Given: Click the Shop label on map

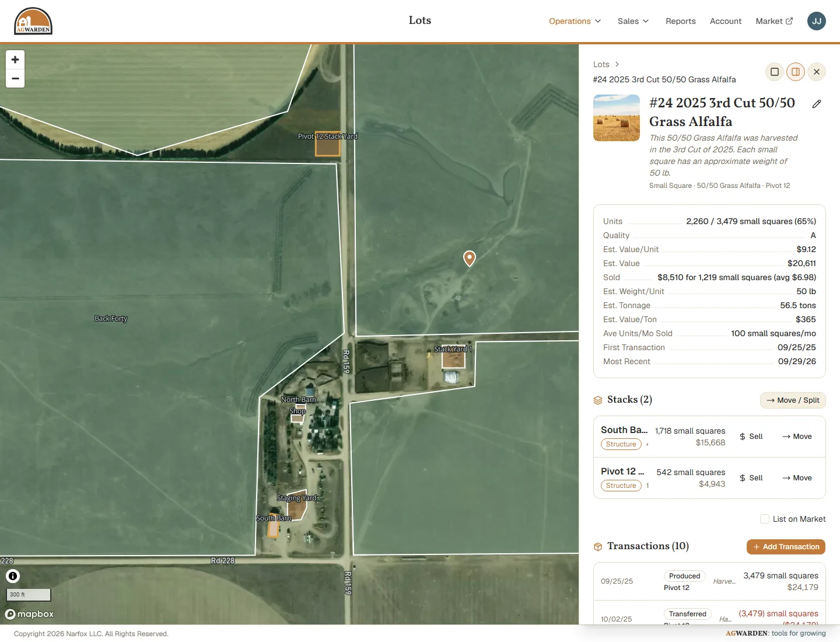Looking at the screenshot, I should (x=297, y=411).
